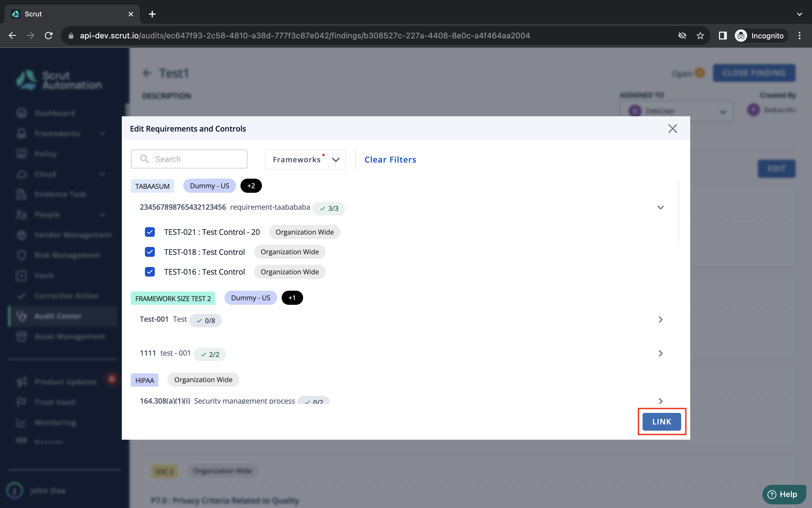Click the Scrut Automation logo

click(59, 80)
